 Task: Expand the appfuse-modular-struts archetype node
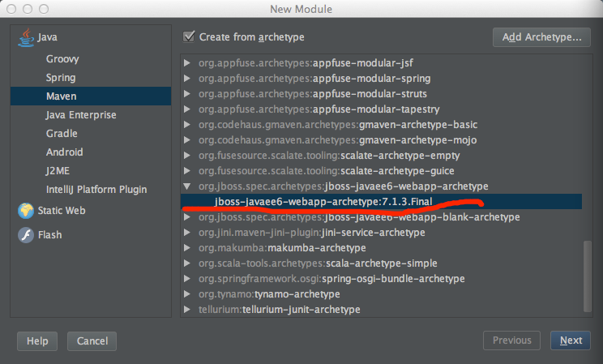click(x=187, y=93)
